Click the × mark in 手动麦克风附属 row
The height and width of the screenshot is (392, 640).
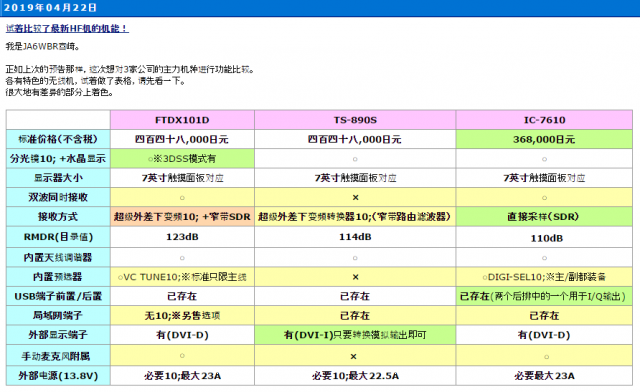pos(353,356)
